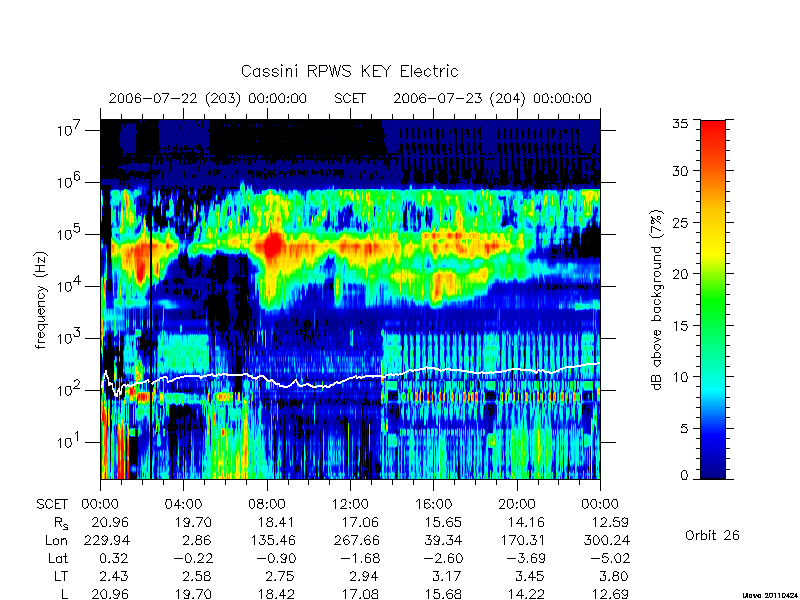This screenshot has width=800, height=600.
Task: Click the Lat value "-0.22"
Action: coord(193,559)
